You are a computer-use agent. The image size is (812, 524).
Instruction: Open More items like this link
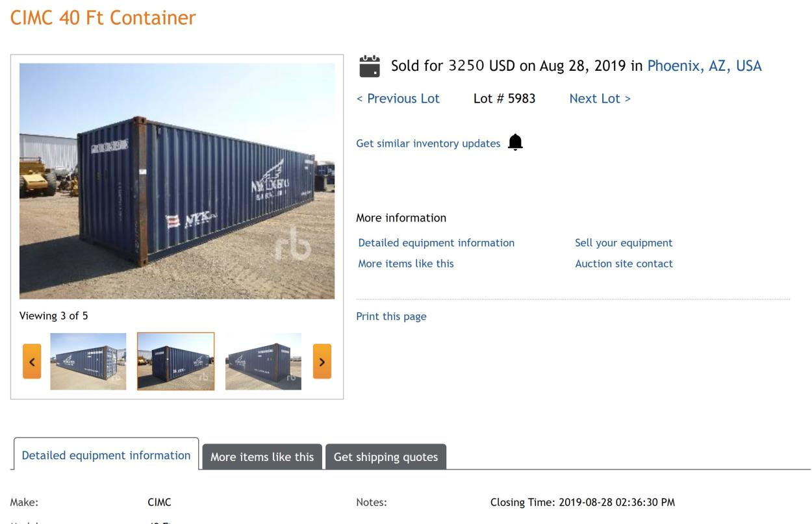tap(406, 264)
